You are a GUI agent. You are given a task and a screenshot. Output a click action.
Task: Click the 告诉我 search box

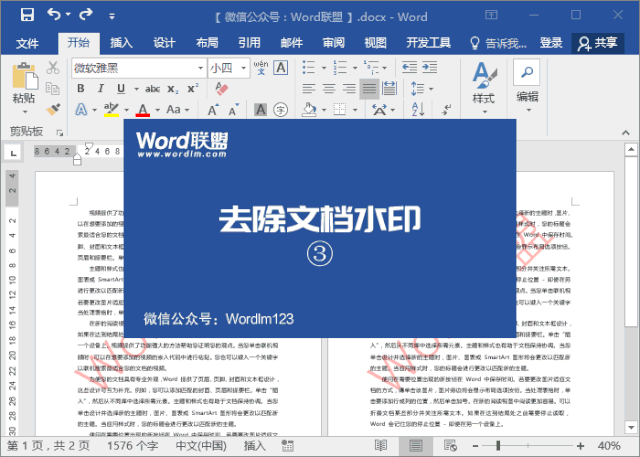click(x=498, y=43)
